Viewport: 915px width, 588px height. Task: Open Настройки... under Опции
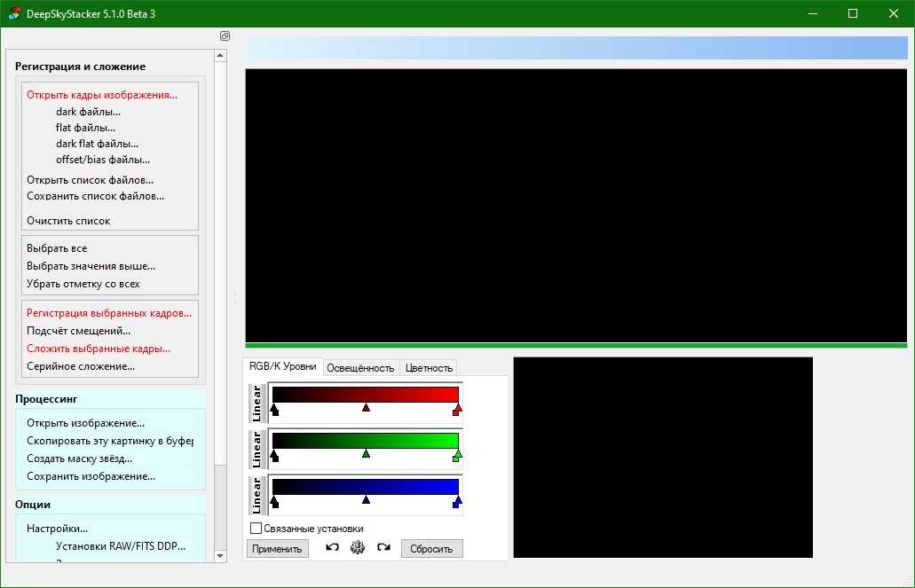pos(57,529)
